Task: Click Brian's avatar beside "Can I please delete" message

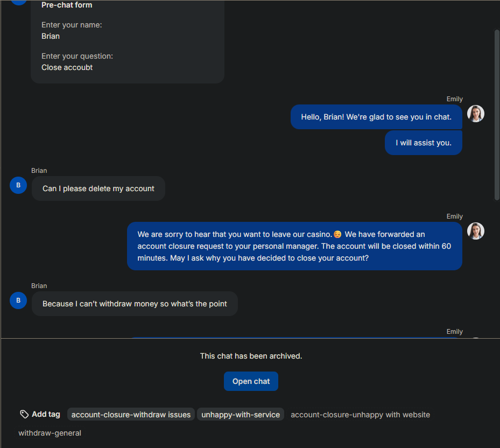Action: 18,185
